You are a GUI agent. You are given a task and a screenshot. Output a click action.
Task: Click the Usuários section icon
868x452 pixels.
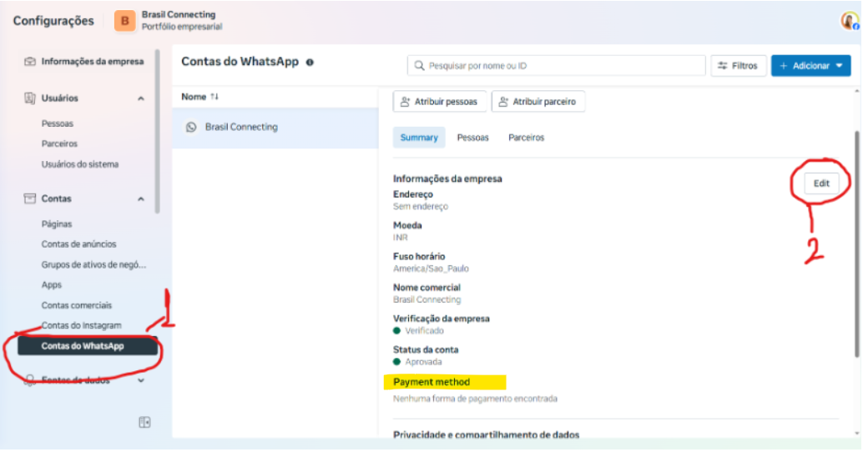click(30, 98)
